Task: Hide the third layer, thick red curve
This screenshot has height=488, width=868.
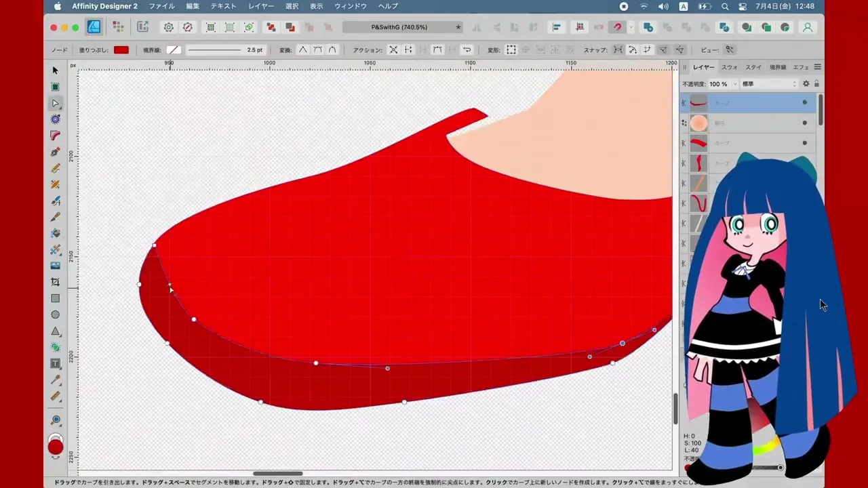Action: pyautogui.click(x=805, y=143)
